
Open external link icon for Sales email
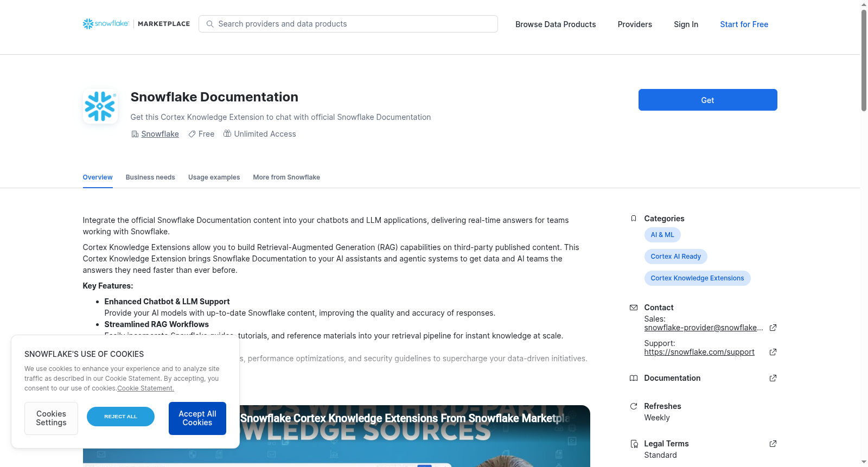tap(773, 328)
